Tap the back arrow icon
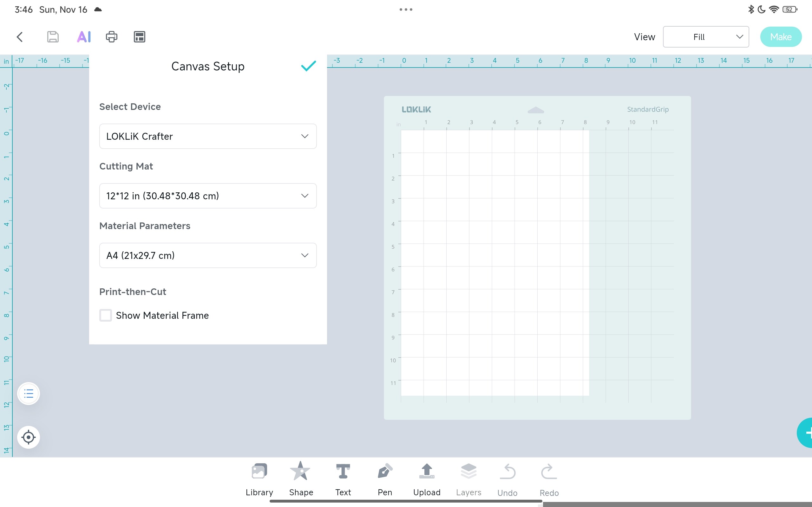812x507 pixels. point(20,37)
